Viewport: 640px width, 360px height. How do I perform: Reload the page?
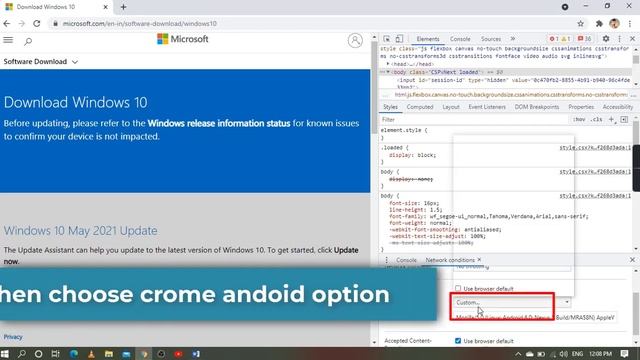[37, 24]
